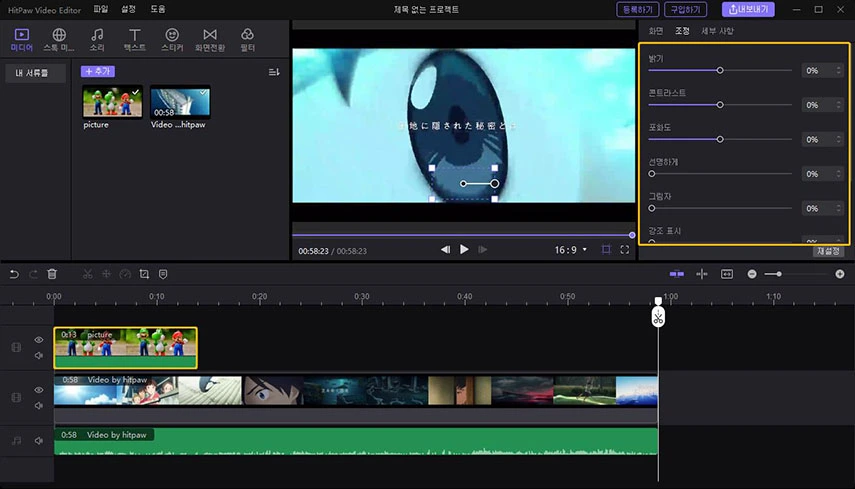The height and width of the screenshot is (489, 855).
Task: Click the 재설정 (Reset) button
Action: [829, 251]
